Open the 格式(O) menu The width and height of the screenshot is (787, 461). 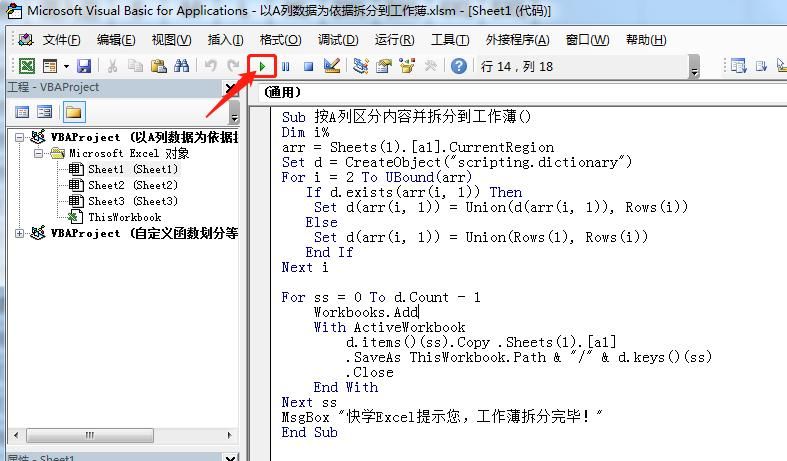pyautogui.click(x=280, y=40)
